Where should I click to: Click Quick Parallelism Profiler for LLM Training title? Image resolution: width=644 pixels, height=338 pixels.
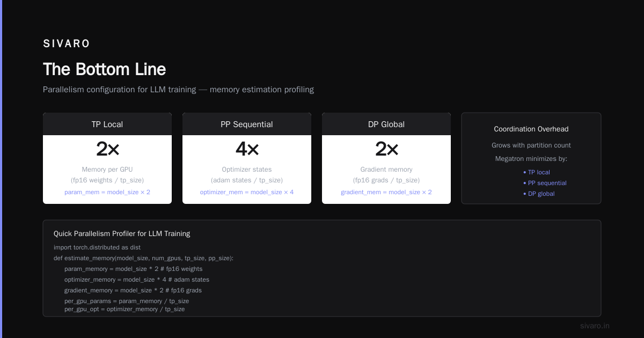point(122,234)
